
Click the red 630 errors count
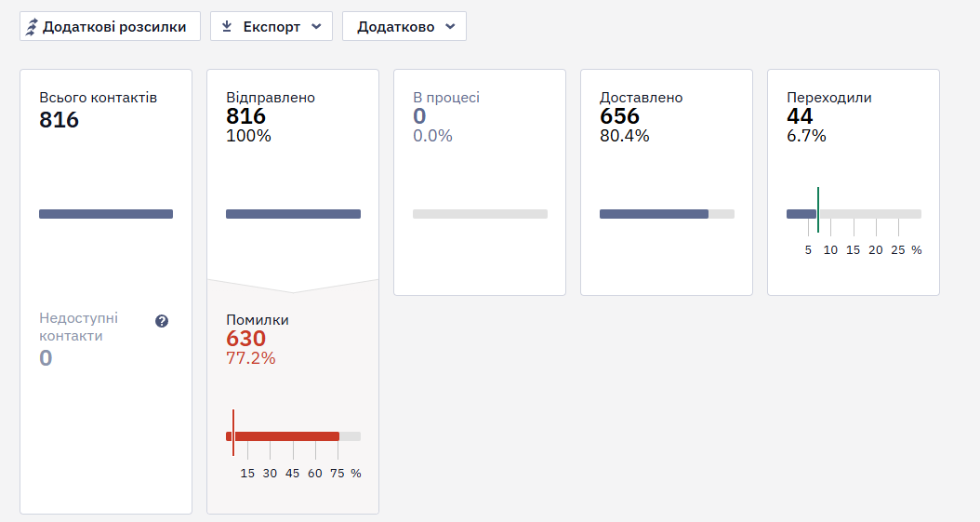[x=246, y=338]
